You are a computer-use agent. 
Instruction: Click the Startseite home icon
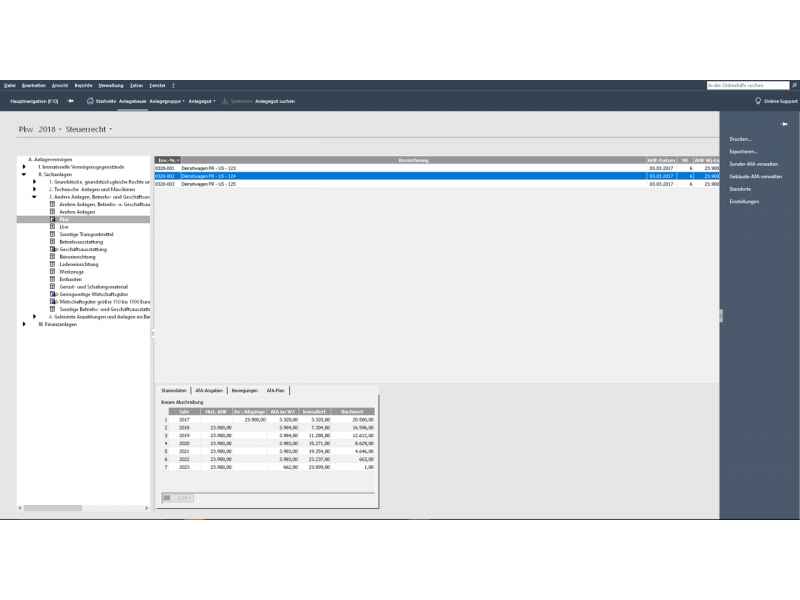pyautogui.click(x=90, y=101)
